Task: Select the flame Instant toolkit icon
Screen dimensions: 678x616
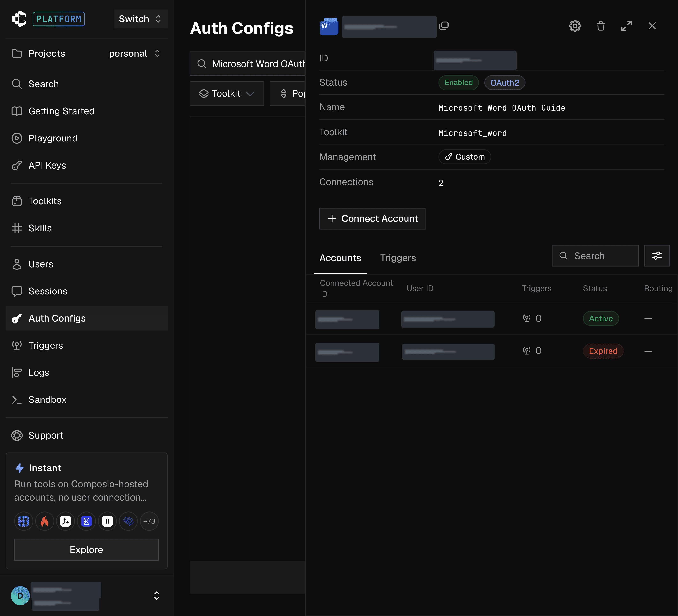Action: pyautogui.click(x=45, y=521)
